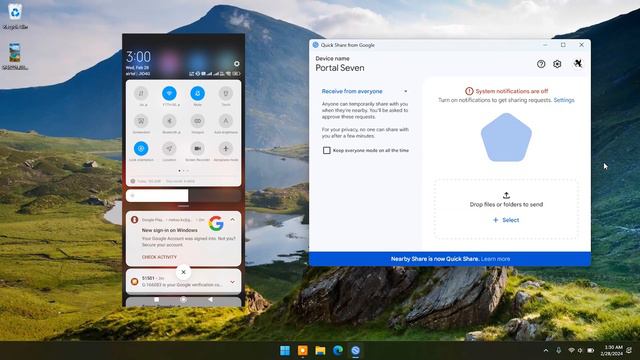Open Microsoft Edge from taskbar
The width and height of the screenshot is (640, 360).
338,350
